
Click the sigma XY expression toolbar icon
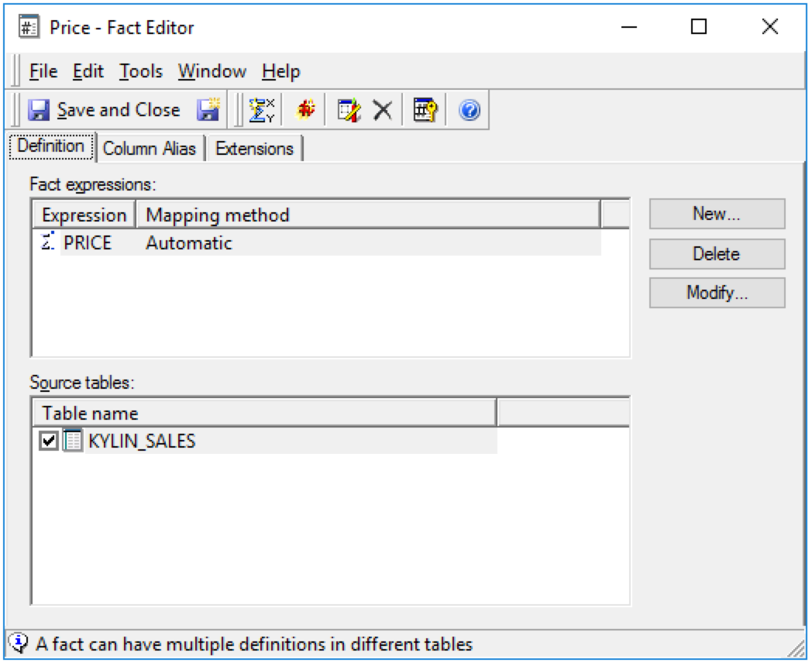tap(260, 111)
